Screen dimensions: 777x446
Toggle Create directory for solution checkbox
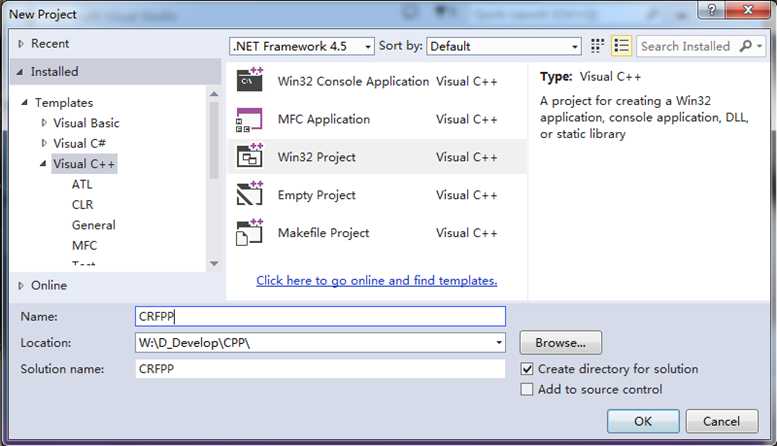(527, 369)
